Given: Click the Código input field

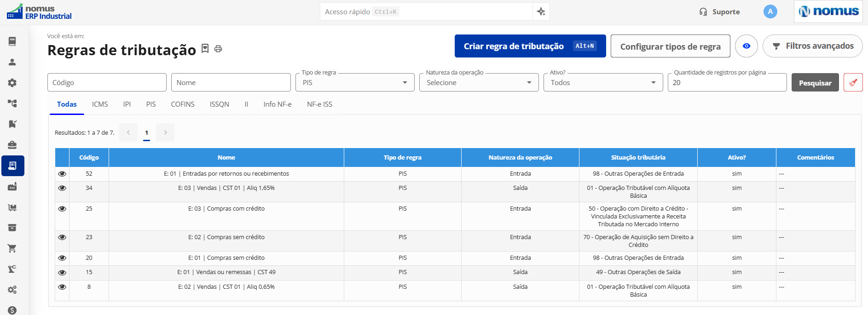Looking at the screenshot, I should click(107, 83).
